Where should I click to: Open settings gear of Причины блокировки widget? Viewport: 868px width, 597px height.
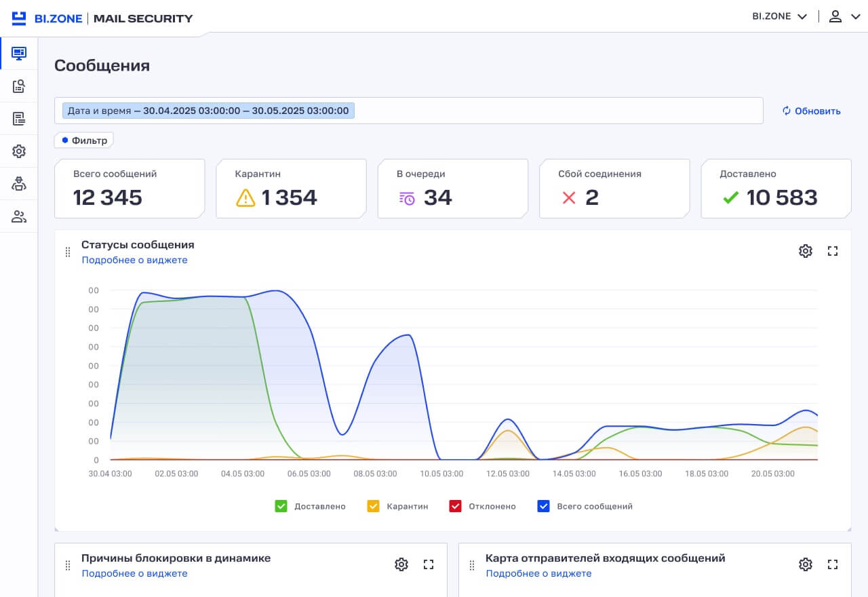pyautogui.click(x=401, y=564)
